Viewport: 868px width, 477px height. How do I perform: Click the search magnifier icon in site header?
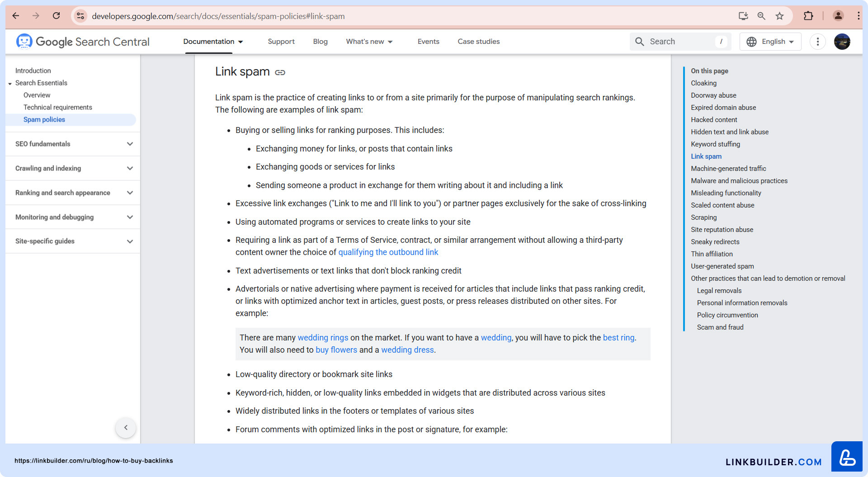pyautogui.click(x=639, y=42)
